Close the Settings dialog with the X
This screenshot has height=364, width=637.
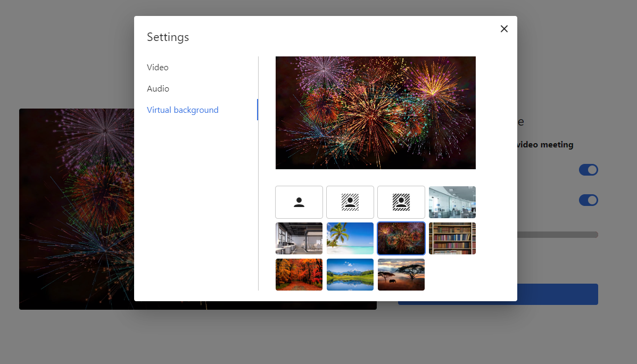click(x=504, y=29)
